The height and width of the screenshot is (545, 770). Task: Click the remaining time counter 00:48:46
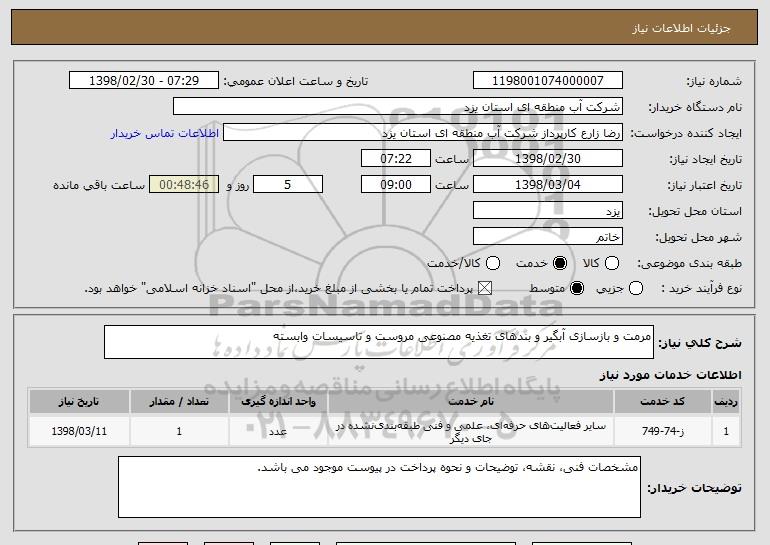(x=184, y=185)
